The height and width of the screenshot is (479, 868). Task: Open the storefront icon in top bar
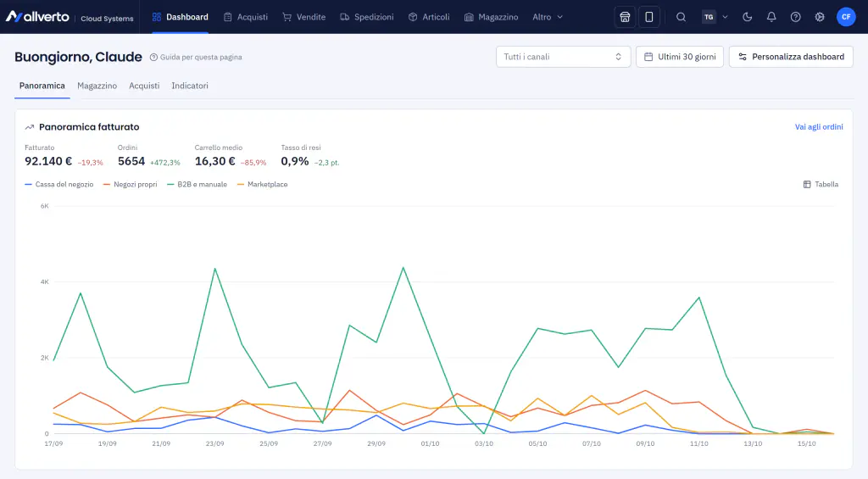[x=625, y=17]
